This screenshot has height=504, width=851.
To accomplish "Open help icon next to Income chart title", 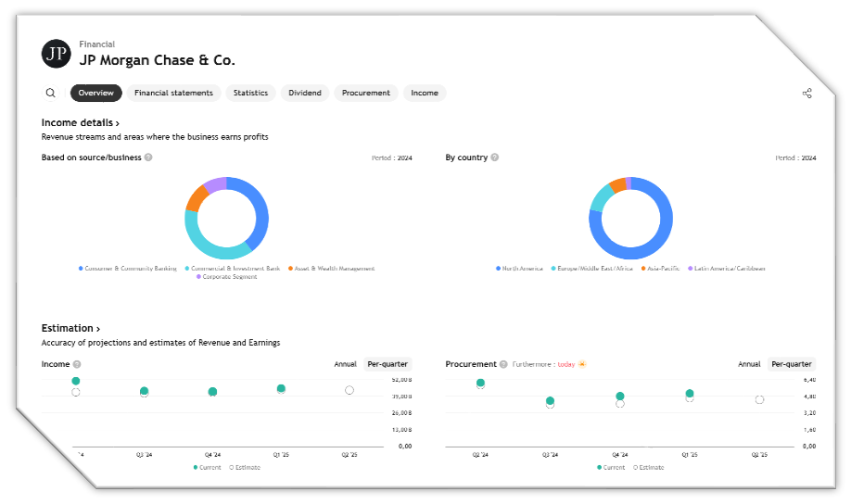I will [77, 364].
